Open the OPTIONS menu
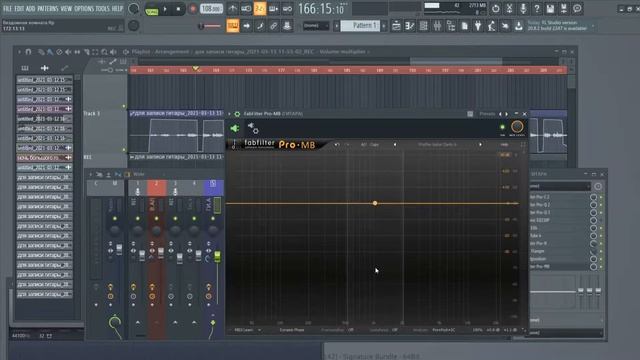Image resolution: width=640 pixels, height=360 pixels. (x=84, y=8)
